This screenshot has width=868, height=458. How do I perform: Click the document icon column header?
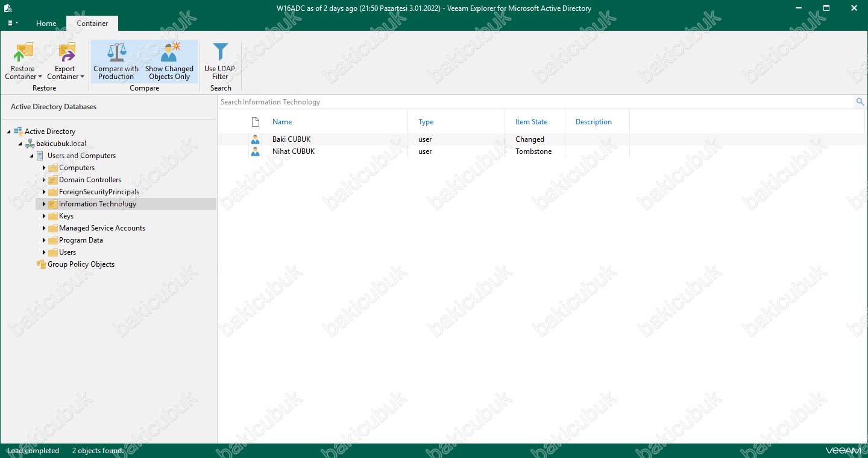tap(255, 122)
